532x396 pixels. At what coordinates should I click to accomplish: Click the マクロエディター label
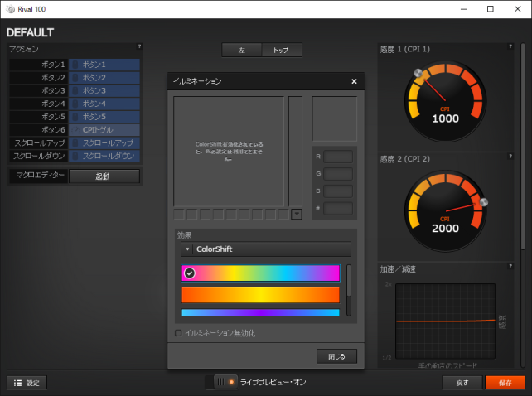pos(40,175)
